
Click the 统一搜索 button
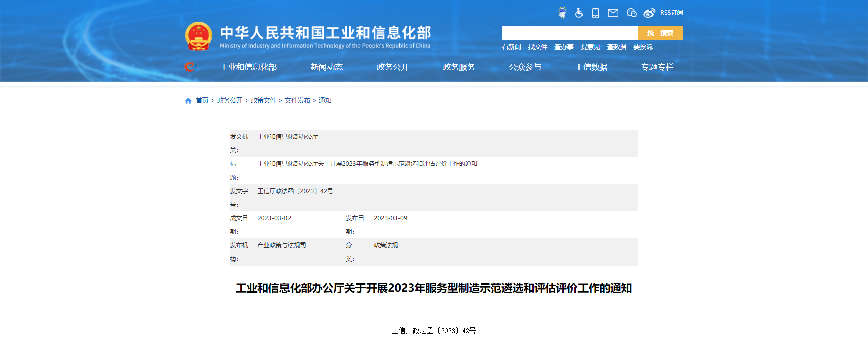click(x=660, y=33)
